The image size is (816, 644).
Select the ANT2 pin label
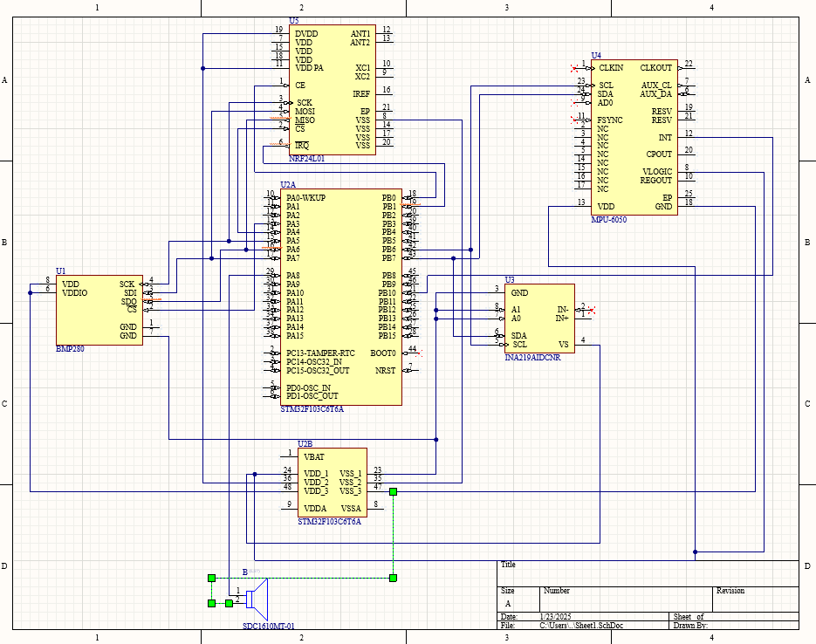tap(360, 43)
